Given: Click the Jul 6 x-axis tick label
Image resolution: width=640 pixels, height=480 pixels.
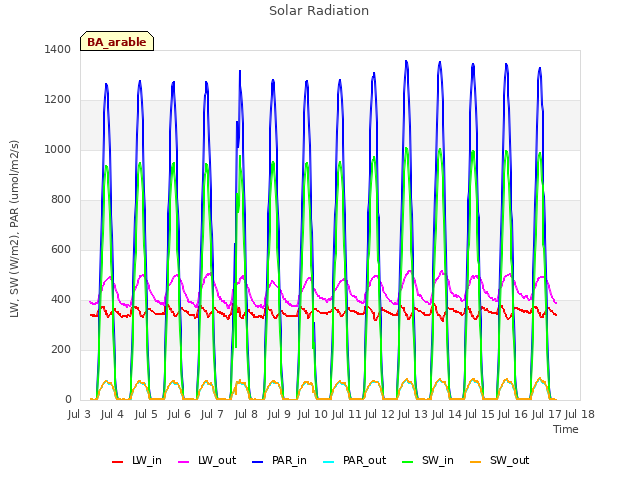Looking at the screenshot, I should (179, 414).
